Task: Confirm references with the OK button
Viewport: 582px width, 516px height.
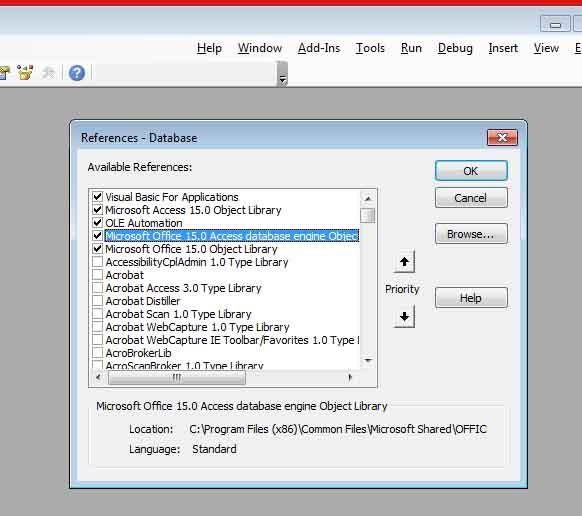Action: pyautogui.click(x=471, y=171)
